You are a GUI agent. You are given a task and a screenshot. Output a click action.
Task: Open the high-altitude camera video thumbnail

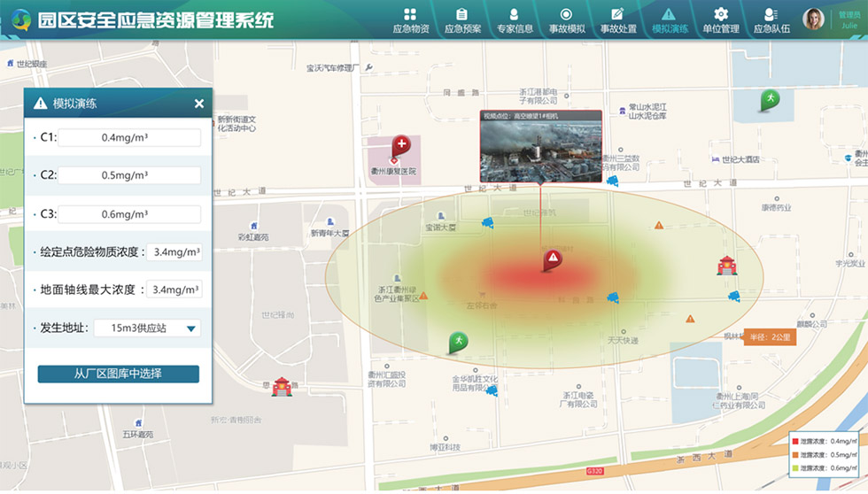click(x=540, y=151)
